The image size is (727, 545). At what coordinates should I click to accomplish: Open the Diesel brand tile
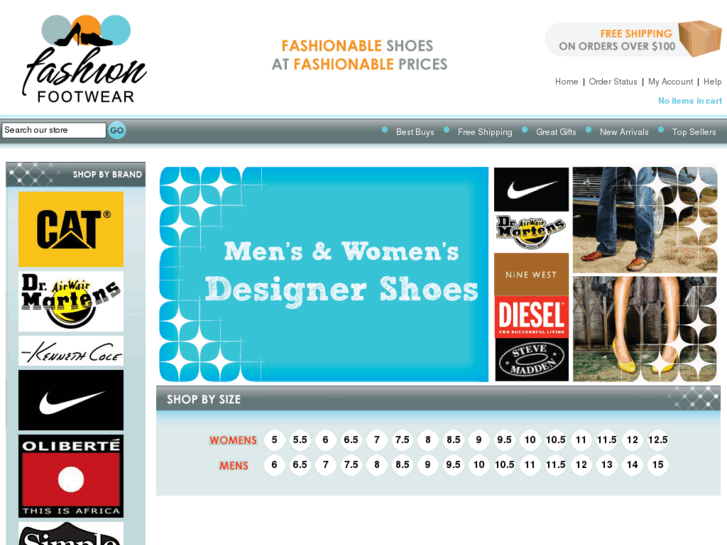coord(531,317)
